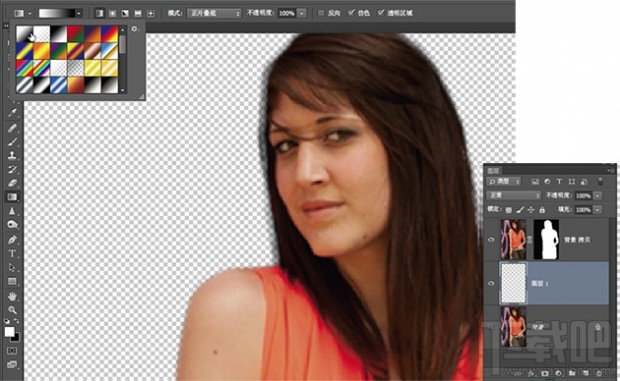The image size is (620, 381).
Task: Click the 图层 panel tab
Action: click(493, 171)
